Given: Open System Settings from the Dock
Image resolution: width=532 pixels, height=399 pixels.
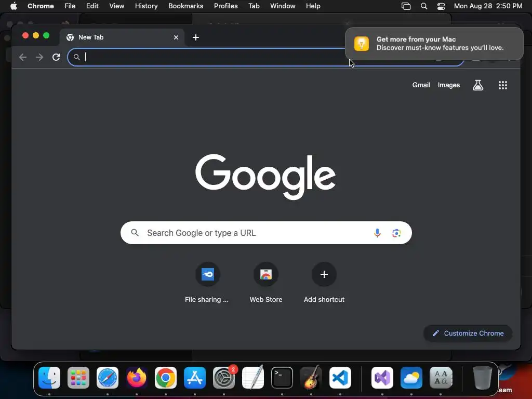Looking at the screenshot, I should (224, 378).
